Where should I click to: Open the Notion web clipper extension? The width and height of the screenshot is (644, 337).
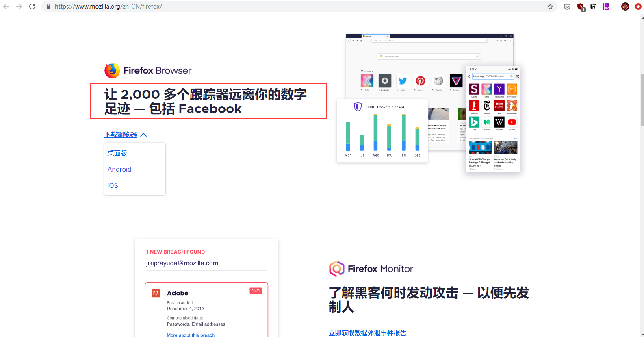pos(593,7)
